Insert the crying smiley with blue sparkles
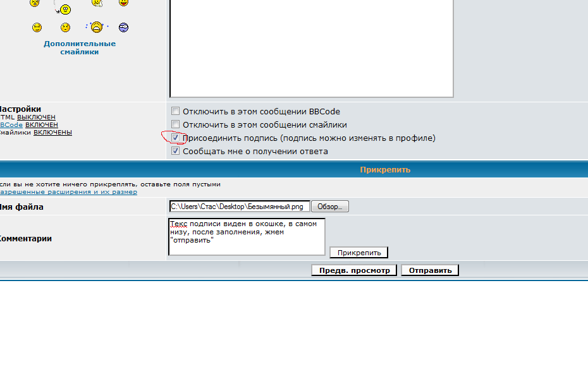 tap(96, 27)
